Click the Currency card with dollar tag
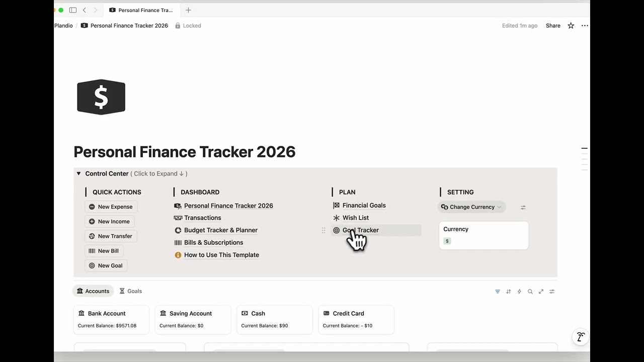Image resolution: width=644 pixels, height=362 pixels. pos(484,235)
